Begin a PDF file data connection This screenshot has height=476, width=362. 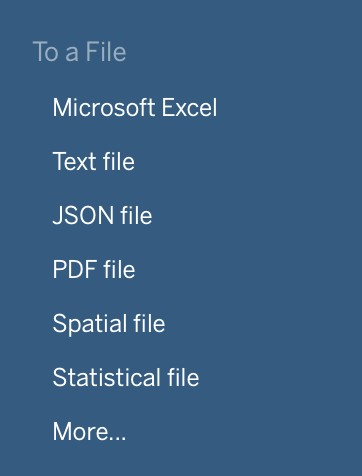94,269
